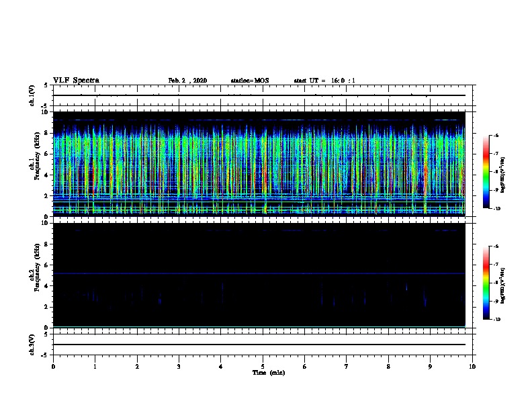This screenshot has width=532, height=411.
Task: Click the ch.2 spectrogram color bar
Action: coord(486,283)
